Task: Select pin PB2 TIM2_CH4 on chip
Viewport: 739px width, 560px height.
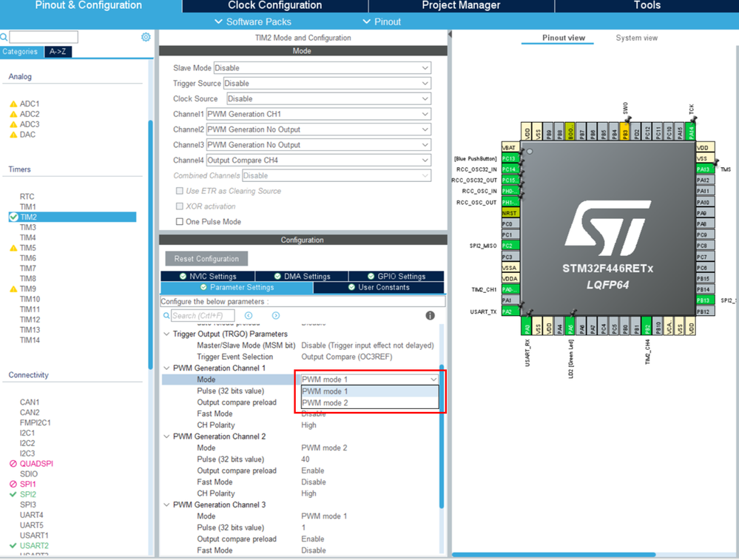Action: (647, 325)
